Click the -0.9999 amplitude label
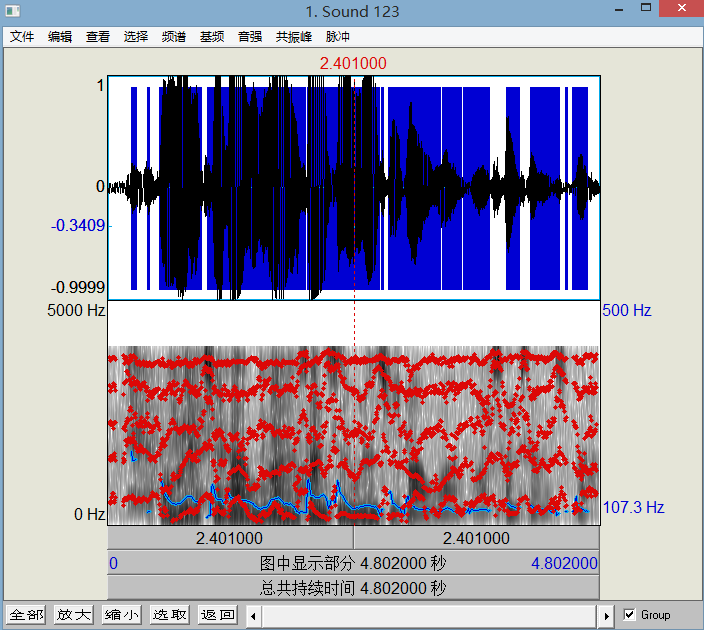 click(x=78, y=287)
